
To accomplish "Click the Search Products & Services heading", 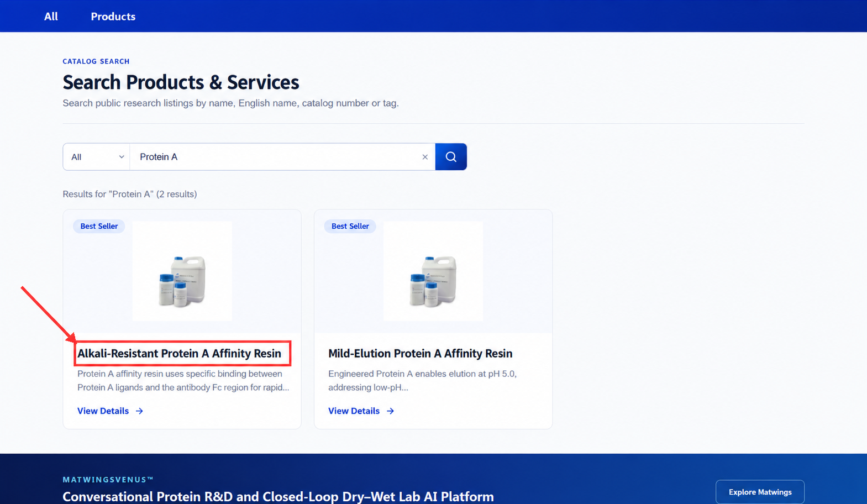I will pos(181,82).
